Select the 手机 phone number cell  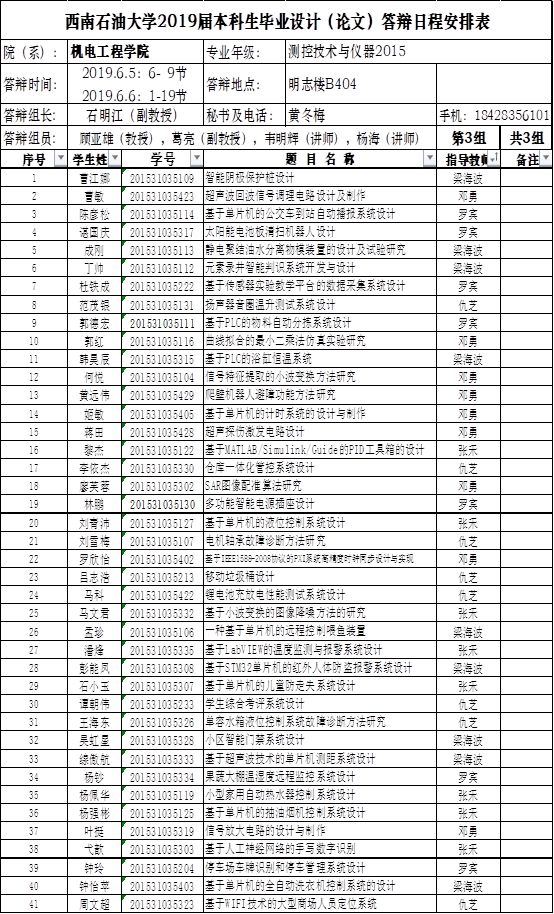tap(495, 115)
